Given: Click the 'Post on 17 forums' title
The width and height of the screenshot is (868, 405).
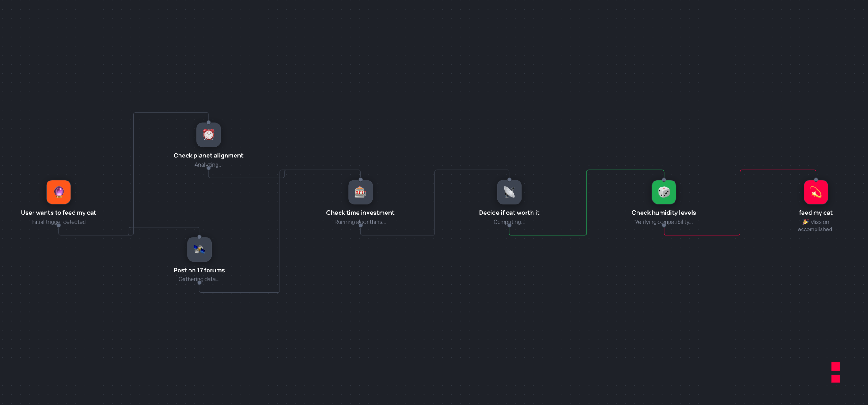Looking at the screenshot, I should (x=199, y=270).
